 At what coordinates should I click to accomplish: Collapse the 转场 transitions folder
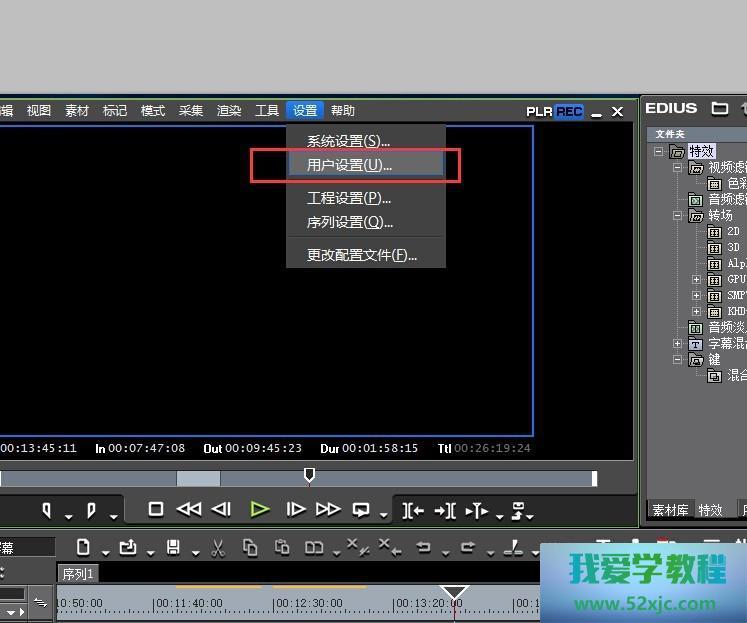(x=677, y=216)
